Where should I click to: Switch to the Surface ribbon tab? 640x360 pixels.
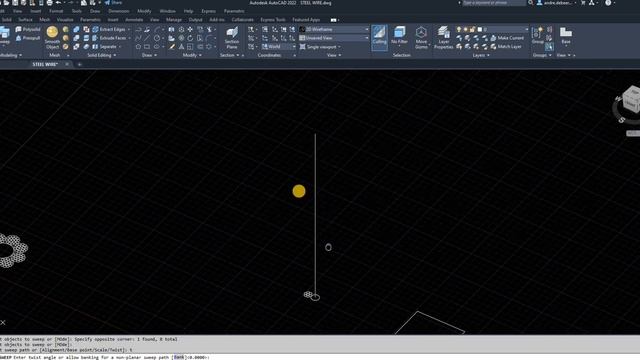click(25, 20)
